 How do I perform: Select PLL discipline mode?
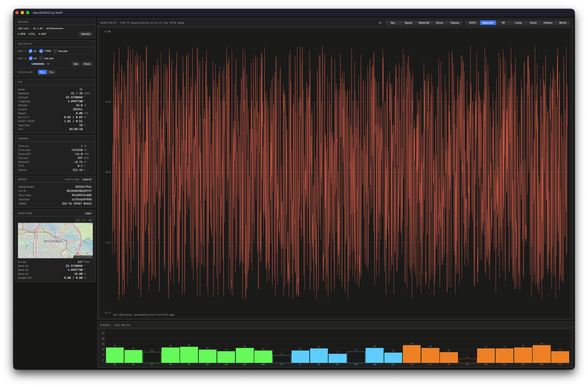tap(42, 72)
